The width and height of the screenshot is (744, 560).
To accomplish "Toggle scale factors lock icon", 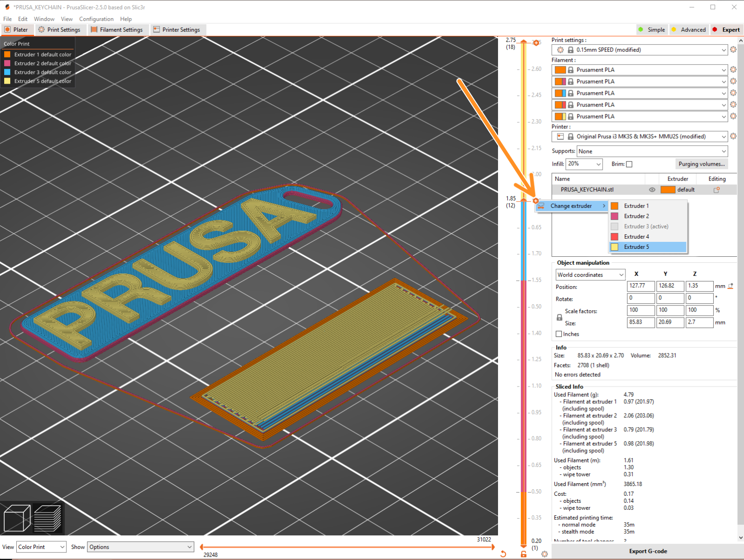I will pyautogui.click(x=559, y=317).
